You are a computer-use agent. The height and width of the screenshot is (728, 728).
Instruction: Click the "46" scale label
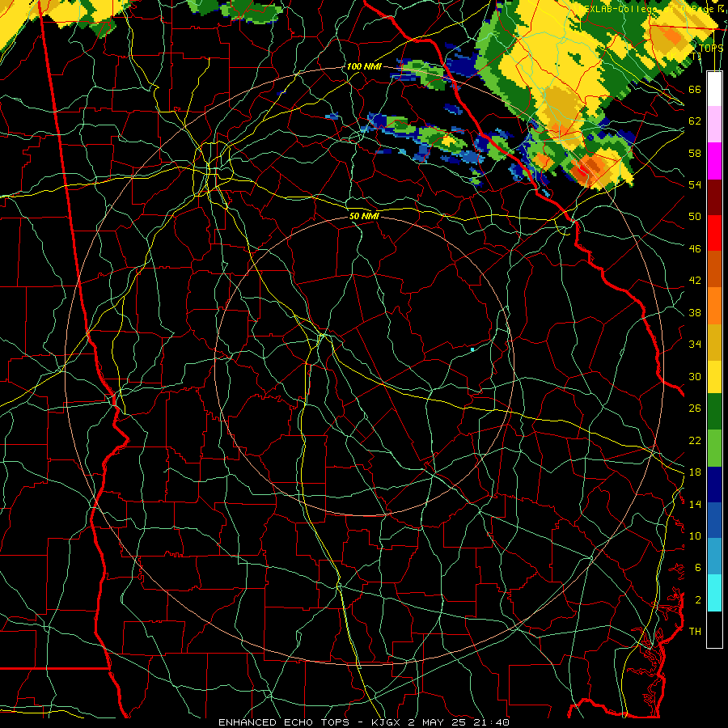coord(695,248)
